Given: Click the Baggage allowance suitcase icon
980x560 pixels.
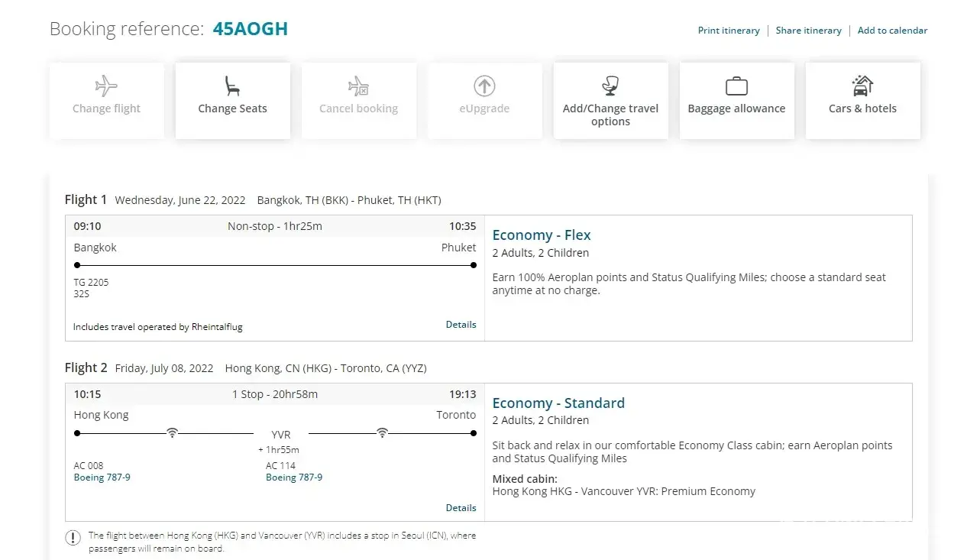Looking at the screenshot, I should tap(736, 86).
